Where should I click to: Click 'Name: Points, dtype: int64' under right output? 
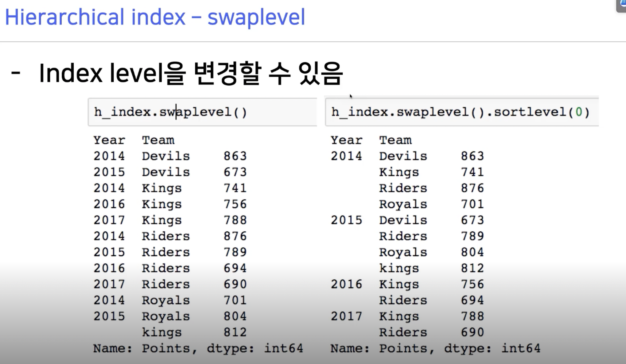[435, 349]
